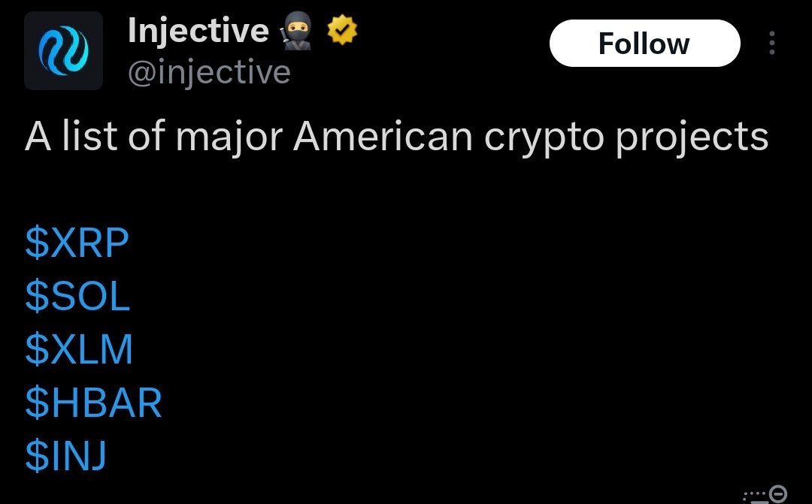Click the blue swirl logo inside the avatar
Viewport: 812px width, 504px height.
point(63,51)
